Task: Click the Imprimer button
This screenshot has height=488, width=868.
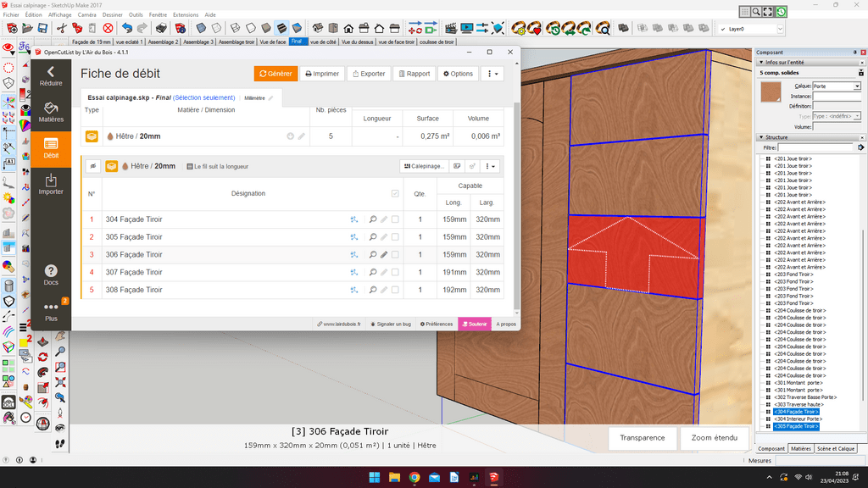Action: click(322, 74)
